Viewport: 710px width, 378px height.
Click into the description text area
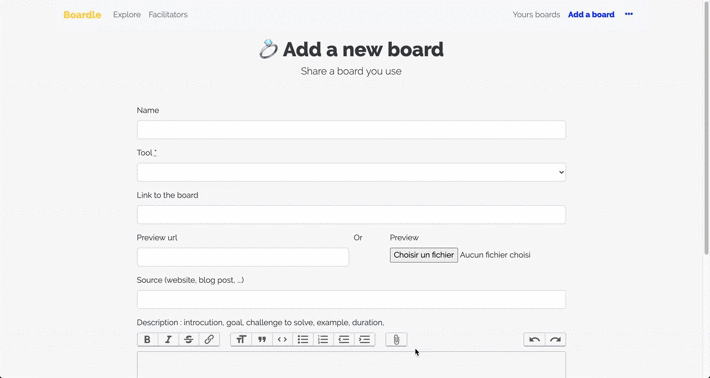(351, 365)
